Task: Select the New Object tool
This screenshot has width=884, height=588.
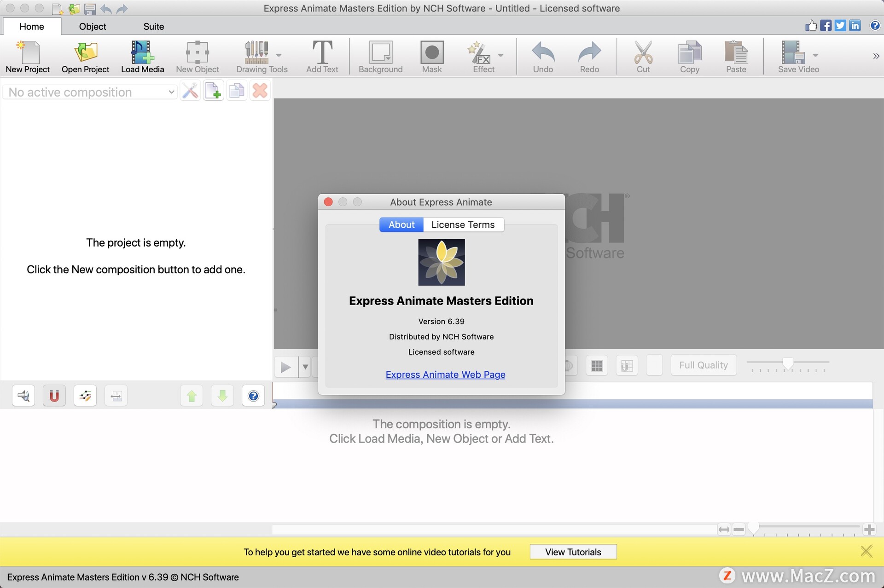Action: 198,57
